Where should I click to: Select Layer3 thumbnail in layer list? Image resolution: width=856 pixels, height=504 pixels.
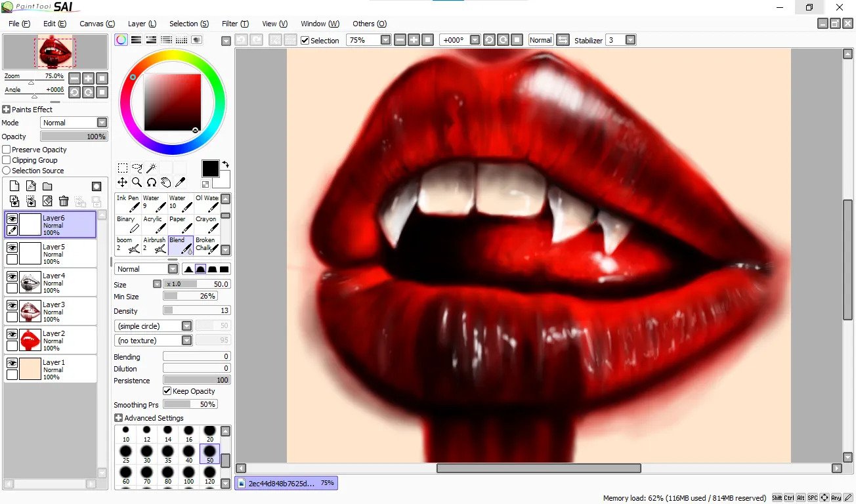point(30,310)
